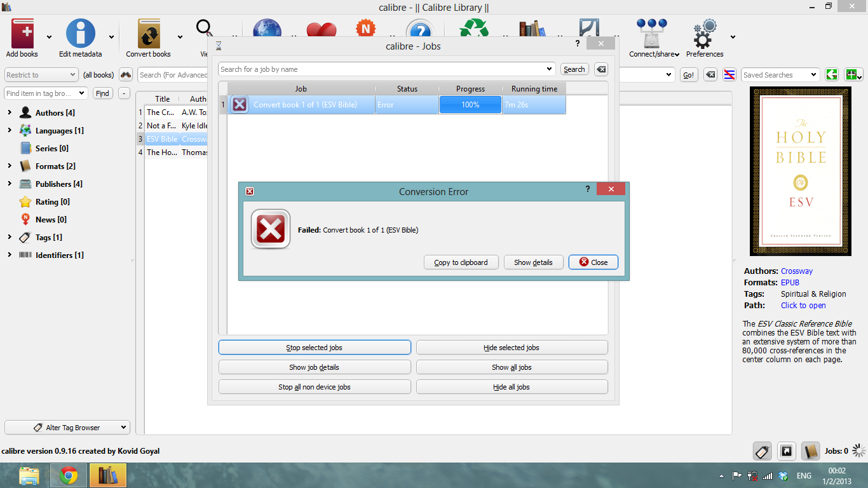Expand the Tags [1] category
This screenshot has height=488, width=868.
10,237
